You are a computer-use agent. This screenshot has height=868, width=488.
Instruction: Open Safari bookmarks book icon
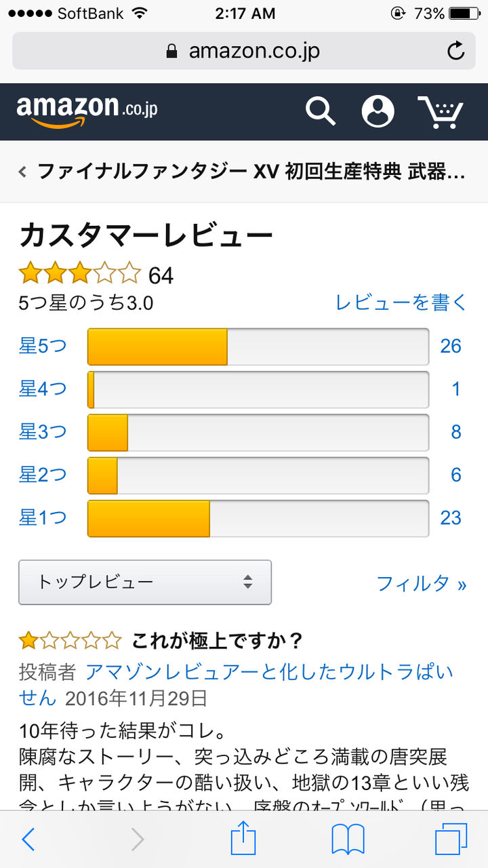pos(348,841)
